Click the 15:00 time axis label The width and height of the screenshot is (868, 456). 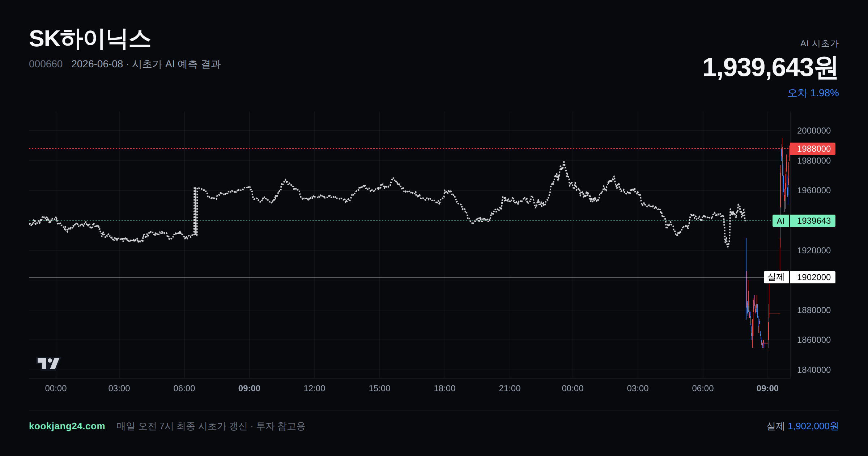pos(379,388)
